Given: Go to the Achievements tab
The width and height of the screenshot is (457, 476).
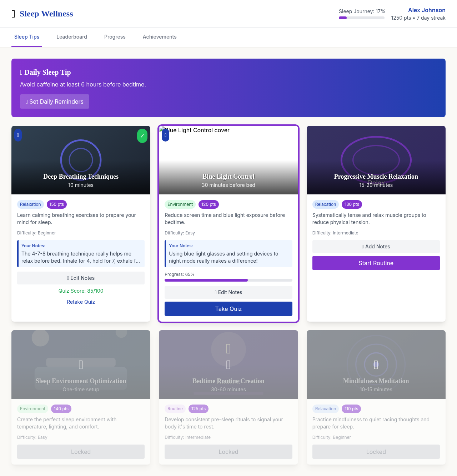Looking at the screenshot, I should pos(160,37).
